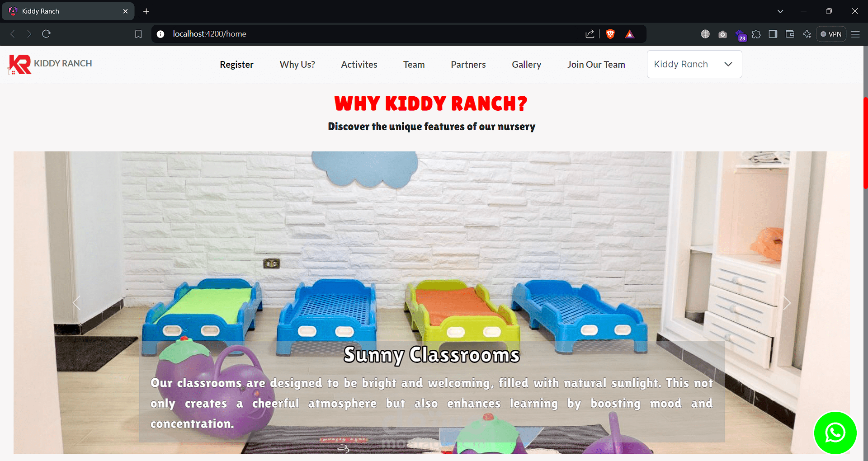The image size is (868, 461).
Task: Open the browser hamburger main menu
Action: [855, 34]
